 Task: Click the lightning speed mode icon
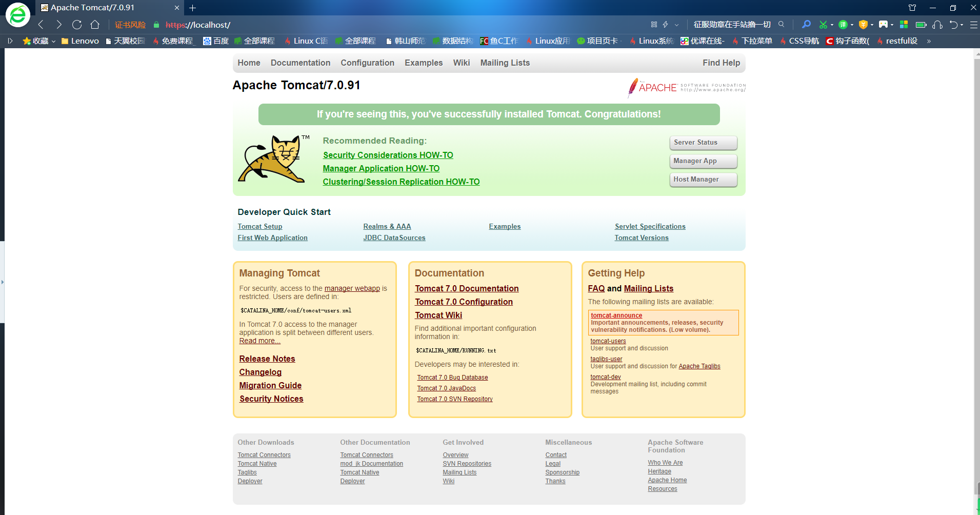tap(665, 25)
